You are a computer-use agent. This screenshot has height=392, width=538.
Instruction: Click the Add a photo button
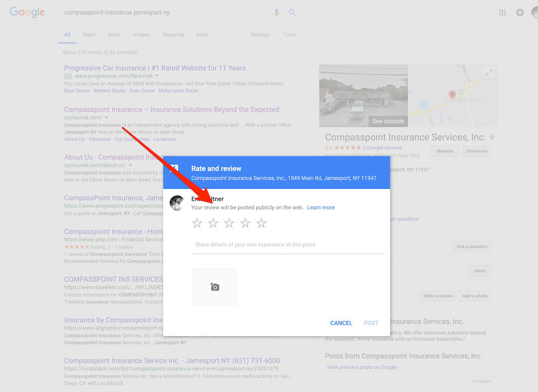pyautogui.click(x=475, y=296)
